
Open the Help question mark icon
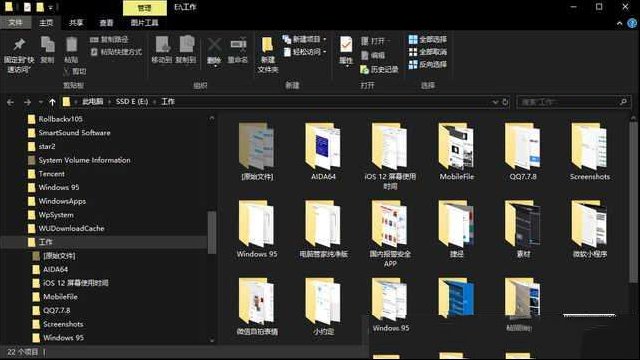point(632,23)
